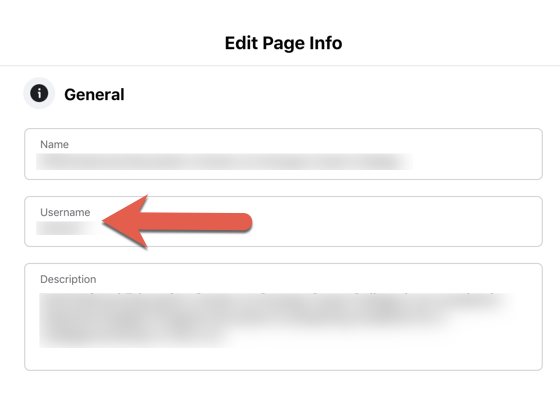Screen dimensions: 560x420
Task: Click the Description field label
Action: 68,279
